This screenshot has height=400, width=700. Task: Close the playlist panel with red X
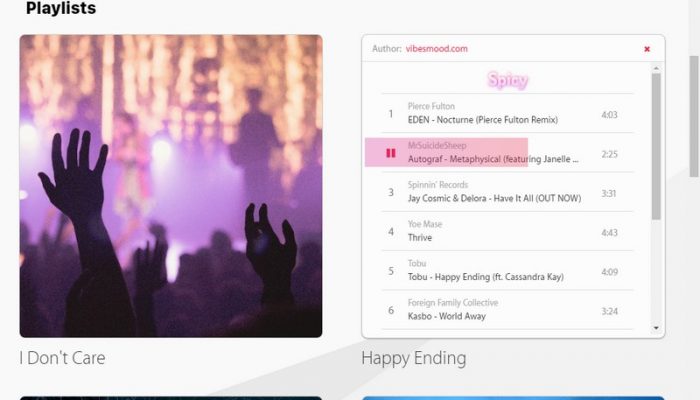point(647,49)
